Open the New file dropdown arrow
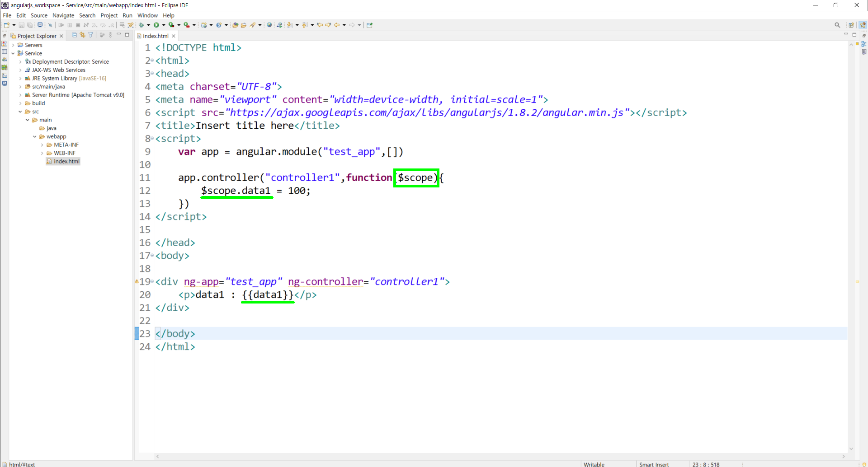The height and width of the screenshot is (467, 868). 14,25
